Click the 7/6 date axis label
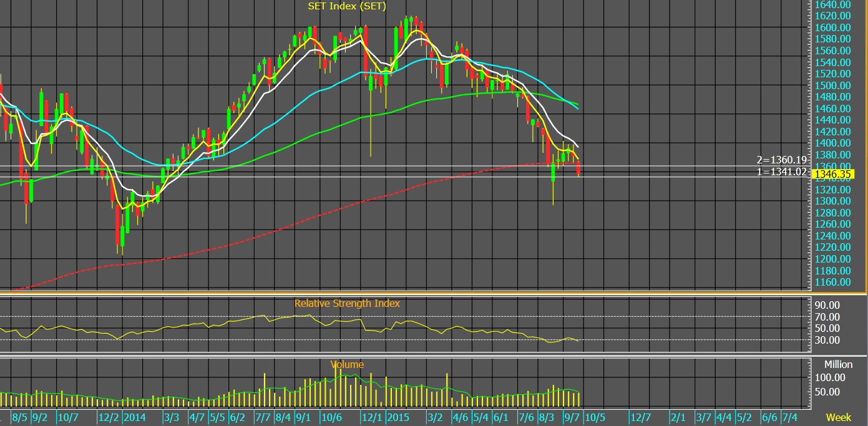 (x=526, y=417)
